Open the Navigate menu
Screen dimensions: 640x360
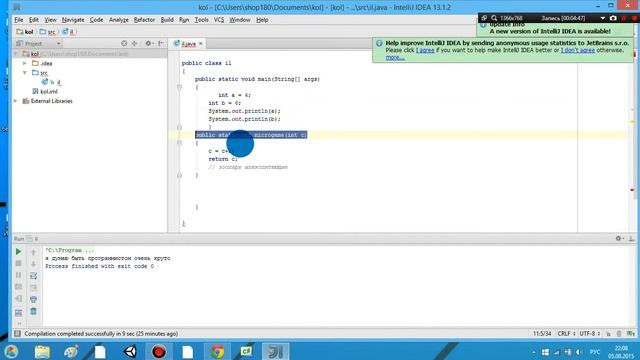73,20
